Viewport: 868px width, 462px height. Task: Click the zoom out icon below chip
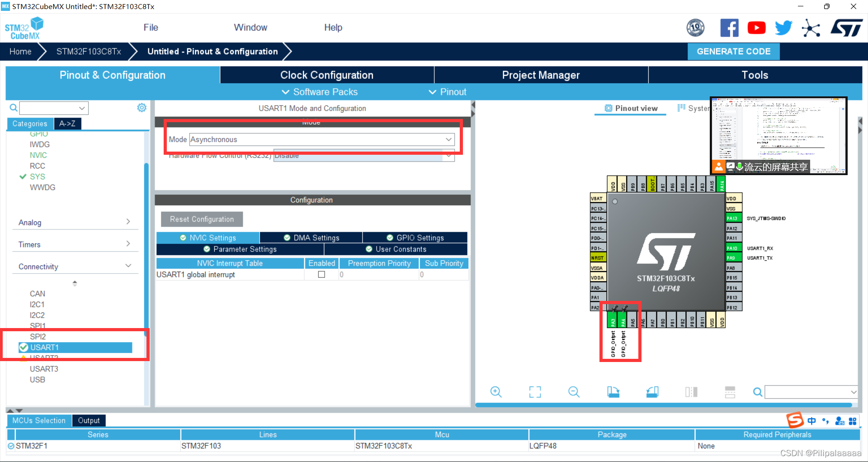(x=574, y=392)
